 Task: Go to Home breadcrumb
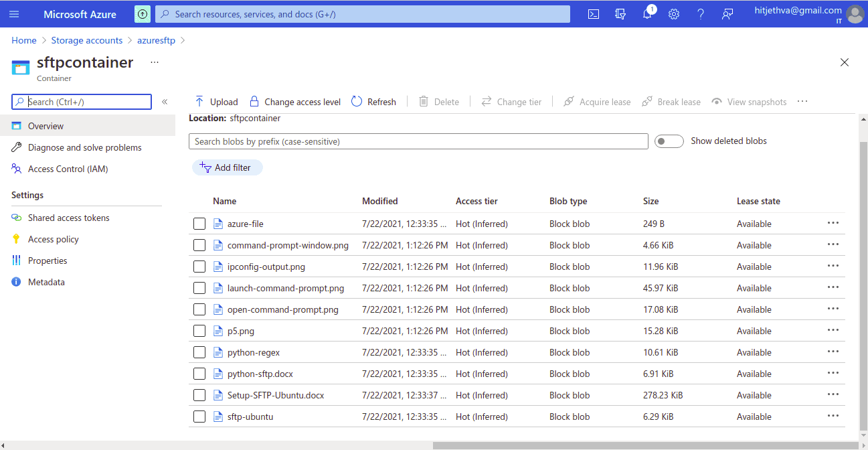[24, 40]
